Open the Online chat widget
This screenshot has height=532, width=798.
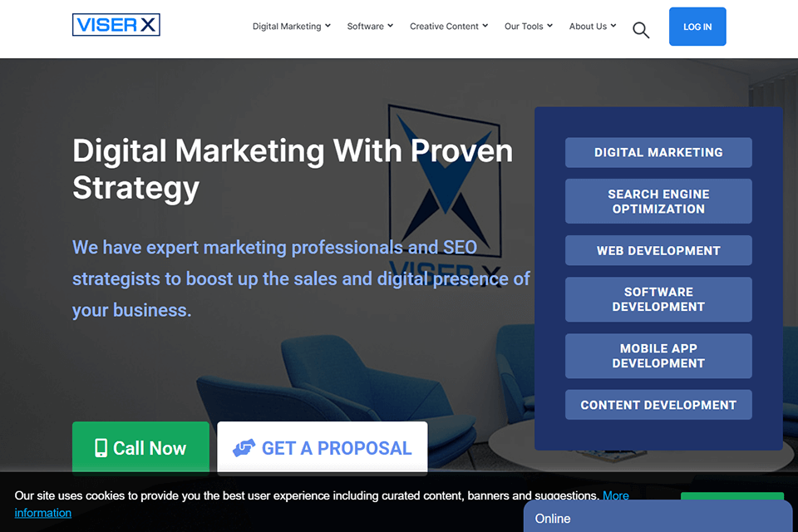tap(658, 517)
